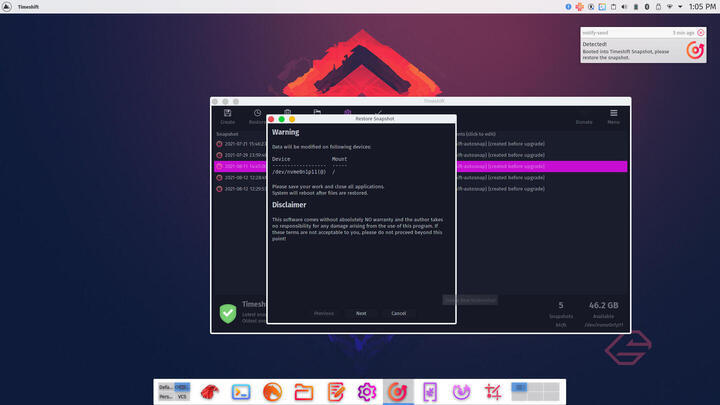Click the Snapshot column header in Timeshift

(x=227, y=134)
